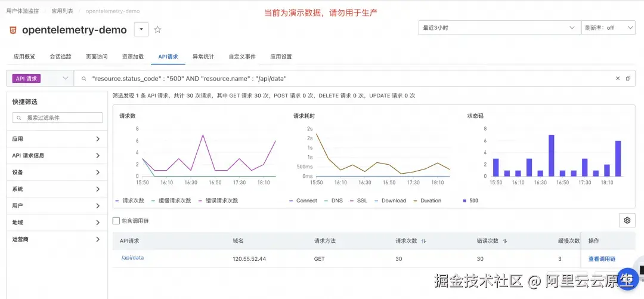Image resolution: width=644 pixels, height=299 pixels.
Task: Sort by 请求次数 column
Action: click(x=423, y=241)
